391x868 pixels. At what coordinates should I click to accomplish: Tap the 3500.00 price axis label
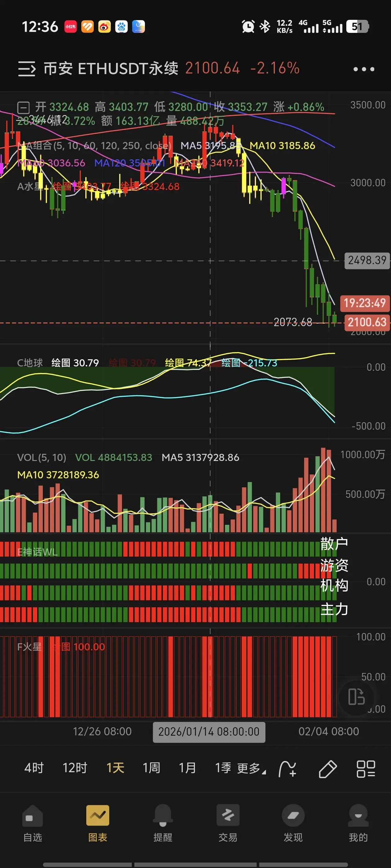pos(368,105)
